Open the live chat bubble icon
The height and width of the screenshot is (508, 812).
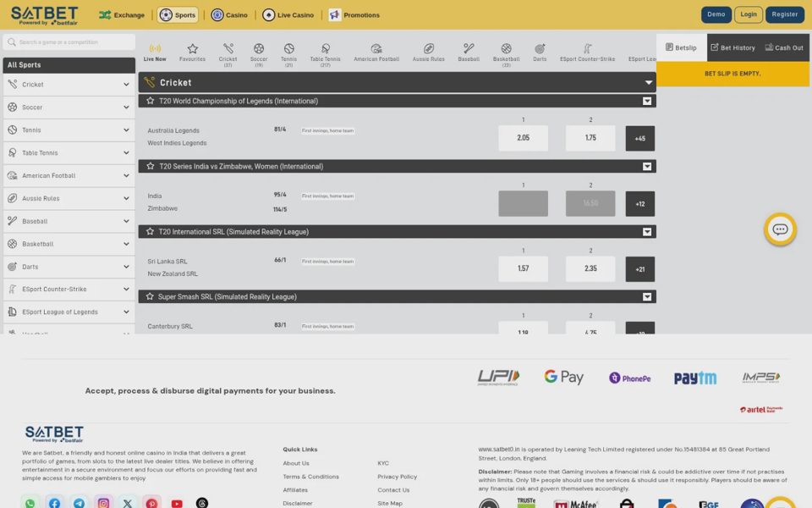tap(780, 229)
